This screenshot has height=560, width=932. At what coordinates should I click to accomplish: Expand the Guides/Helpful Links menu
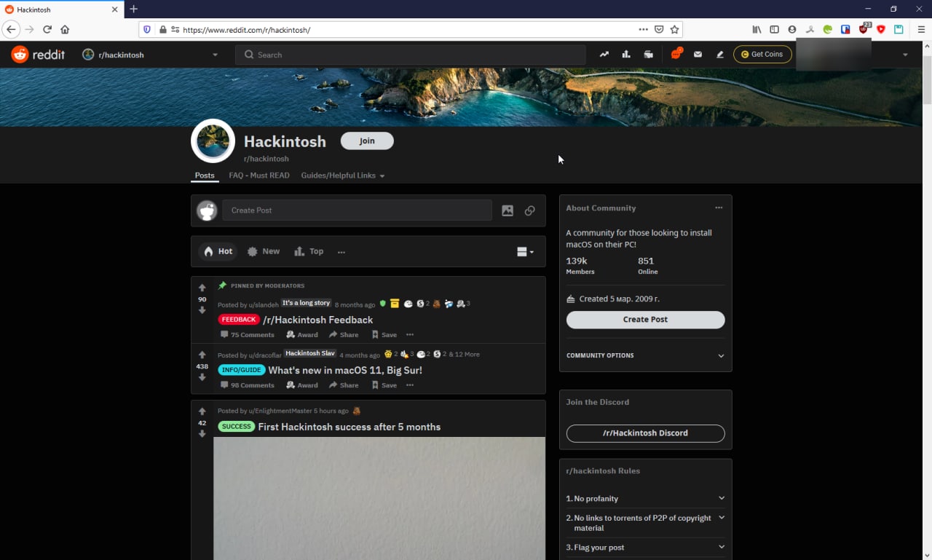coord(343,176)
